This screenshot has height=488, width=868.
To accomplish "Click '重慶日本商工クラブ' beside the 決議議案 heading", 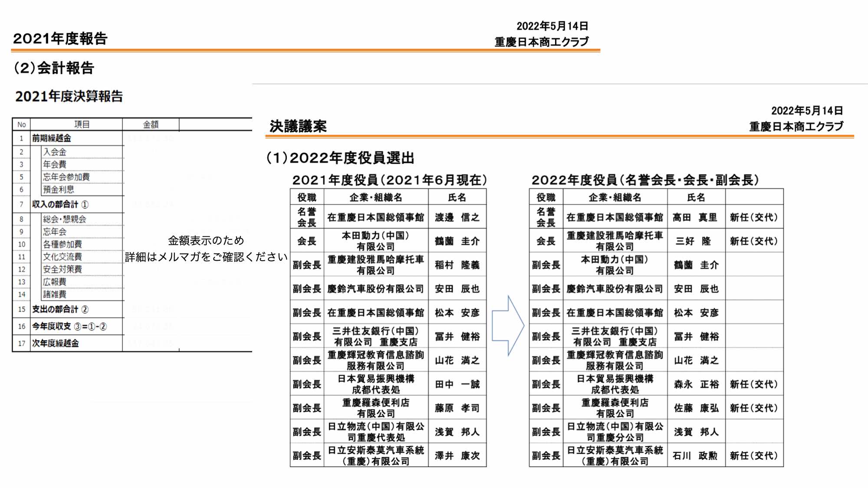I will (x=796, y=127).
